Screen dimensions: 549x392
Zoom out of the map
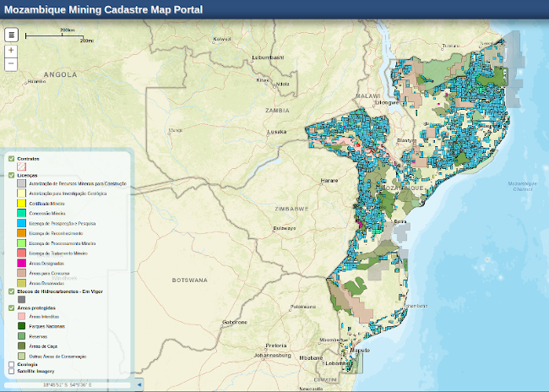click(11, 63)
